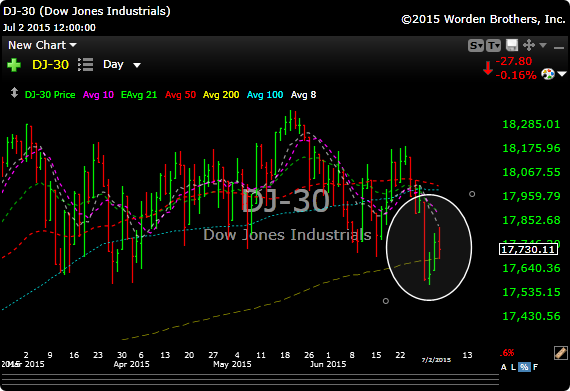Open the watchlist list icon beside DJ-30
Screen dimensions: 570x391
tap(85, 65)
